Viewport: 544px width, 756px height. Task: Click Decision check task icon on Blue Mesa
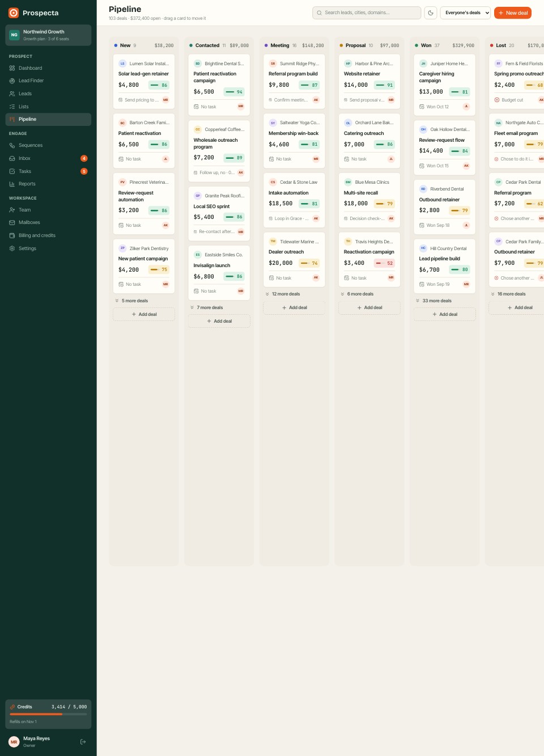point(346,218)
